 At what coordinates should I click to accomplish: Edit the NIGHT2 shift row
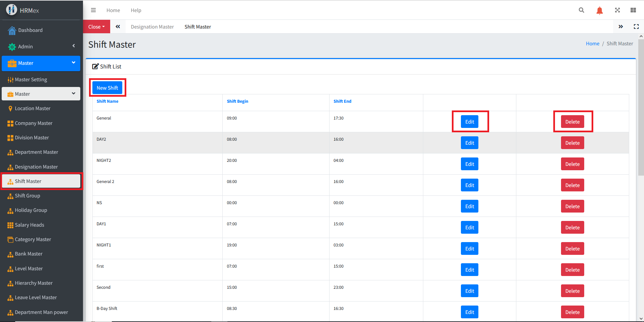click(469, 164)
